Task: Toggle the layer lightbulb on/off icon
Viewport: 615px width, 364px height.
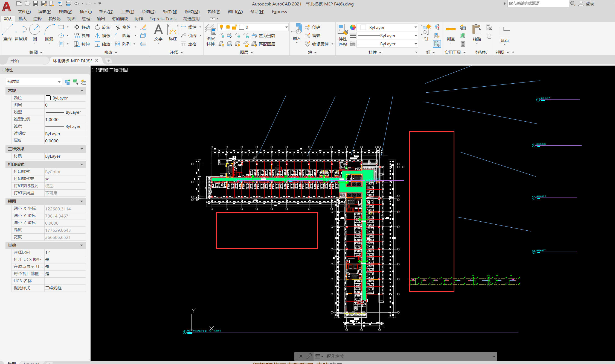Action: pyautogui.click(x=221, y=27)
